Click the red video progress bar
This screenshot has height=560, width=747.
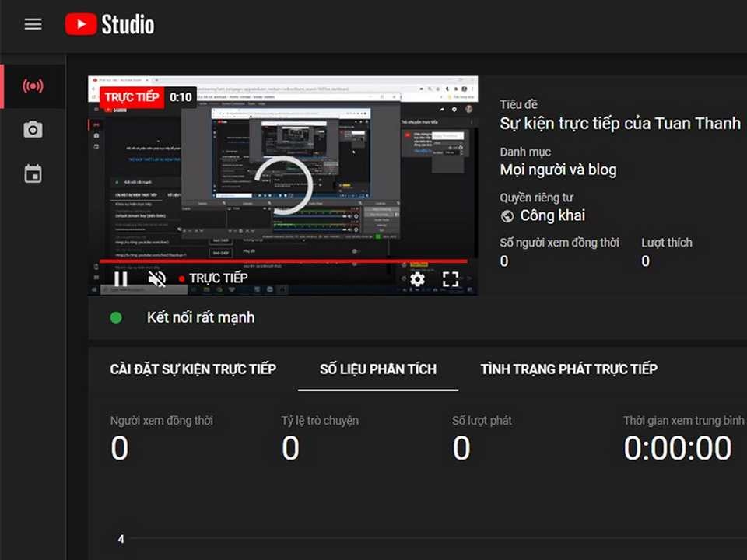(282, 261)
